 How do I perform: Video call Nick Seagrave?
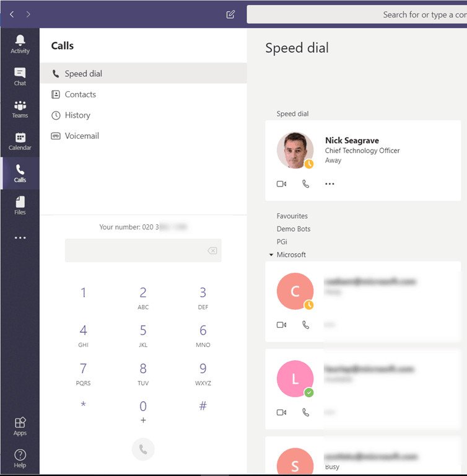(x=281, y=183)
